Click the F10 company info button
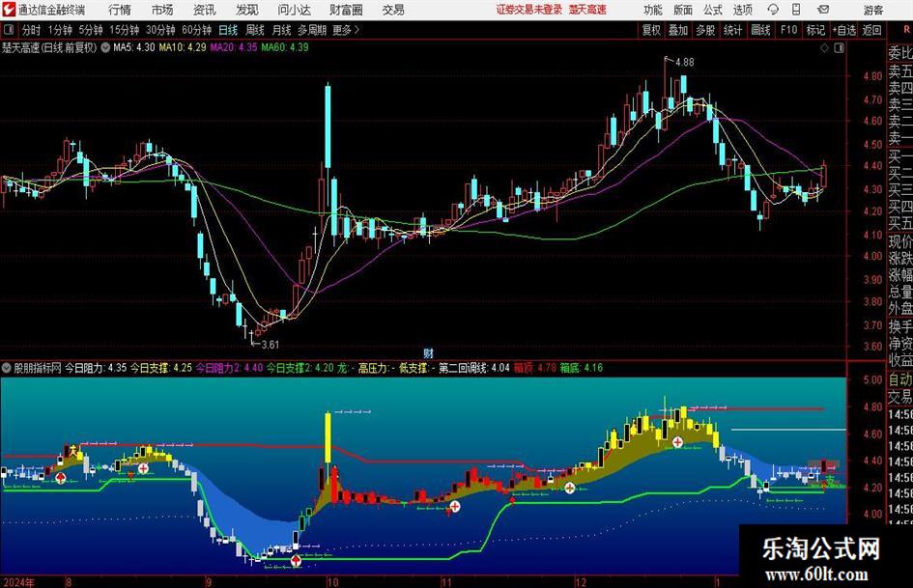 tap(788, 30)
